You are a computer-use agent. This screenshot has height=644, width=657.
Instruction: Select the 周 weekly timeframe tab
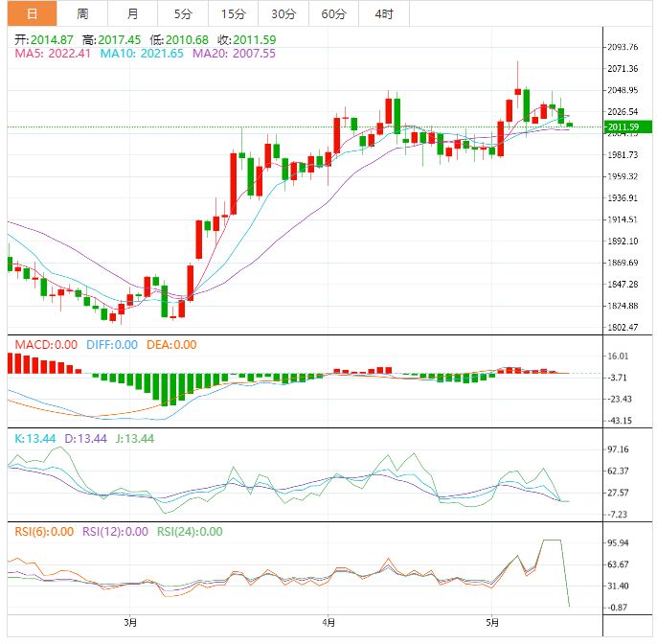pyautogui.click(x=82, y=13)
